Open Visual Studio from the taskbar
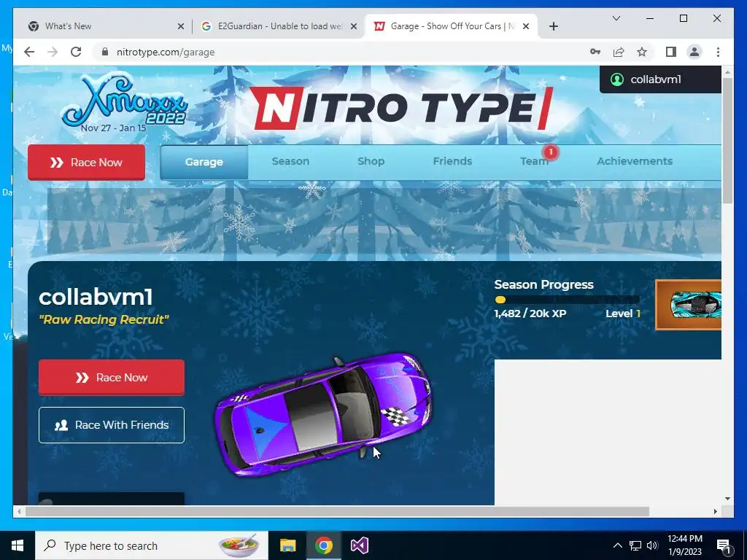747x560 pixels. [x=360, y=545]
